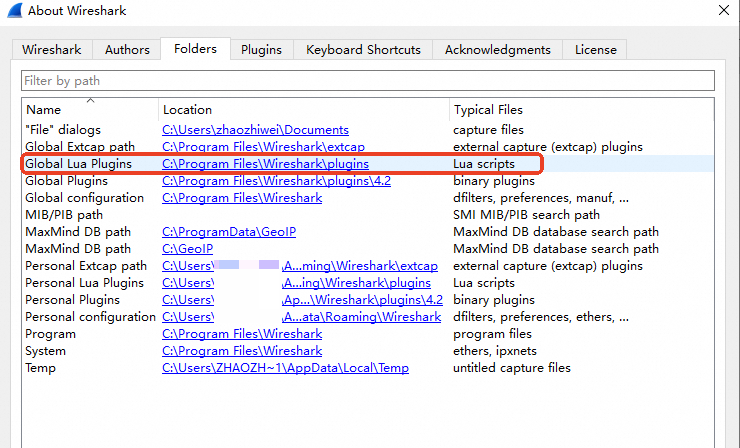The height and width of the screenshot is (448, 740).
Task: Open the C:\ProgramData\GeoIP link
Action: tap(229, 232)
